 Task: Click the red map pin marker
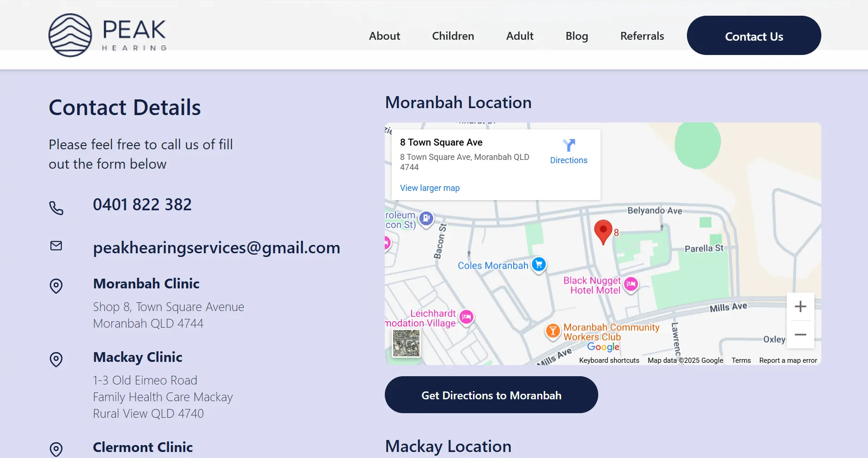[603, 231]
